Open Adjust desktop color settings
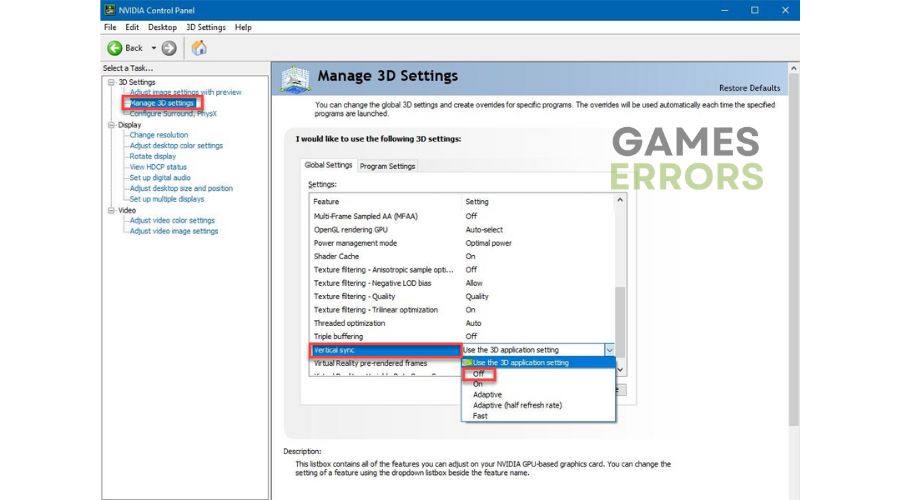Image resolution: width=900 pixels, height=500 pixels. (176, 146)
